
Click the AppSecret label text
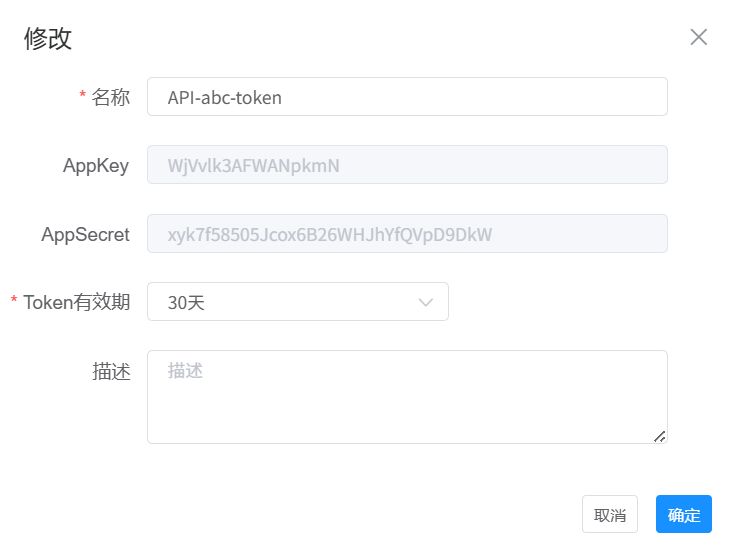[86, 235]
